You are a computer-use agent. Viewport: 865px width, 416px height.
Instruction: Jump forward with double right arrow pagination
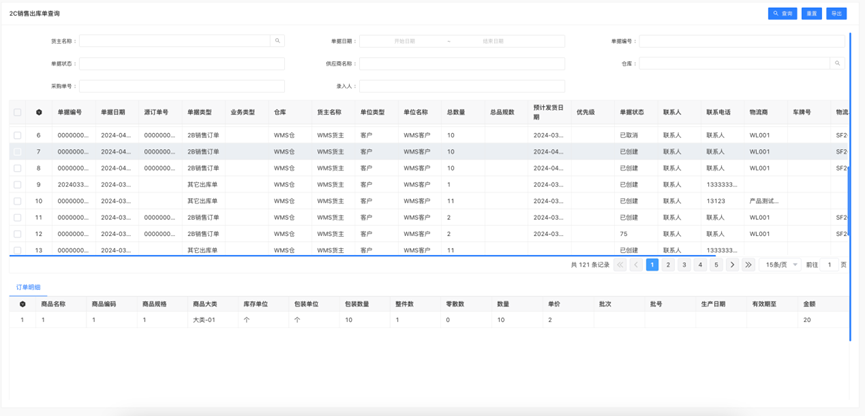[748, 265]
